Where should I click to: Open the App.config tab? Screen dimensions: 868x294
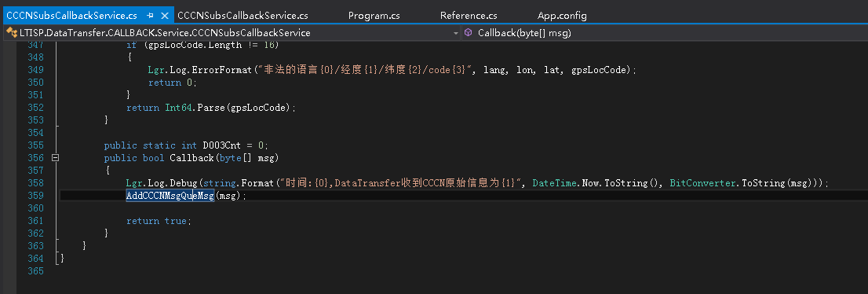[x=562, y=16]
